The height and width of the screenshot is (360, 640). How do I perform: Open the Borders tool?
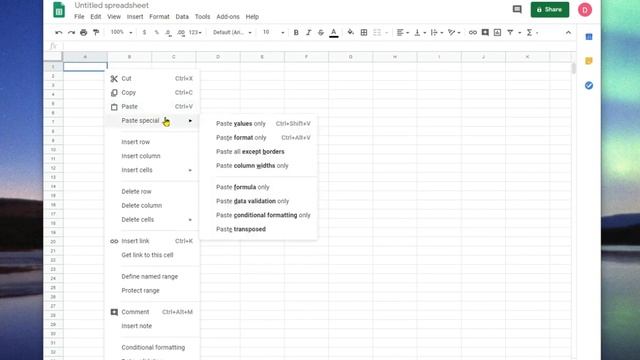364,33
